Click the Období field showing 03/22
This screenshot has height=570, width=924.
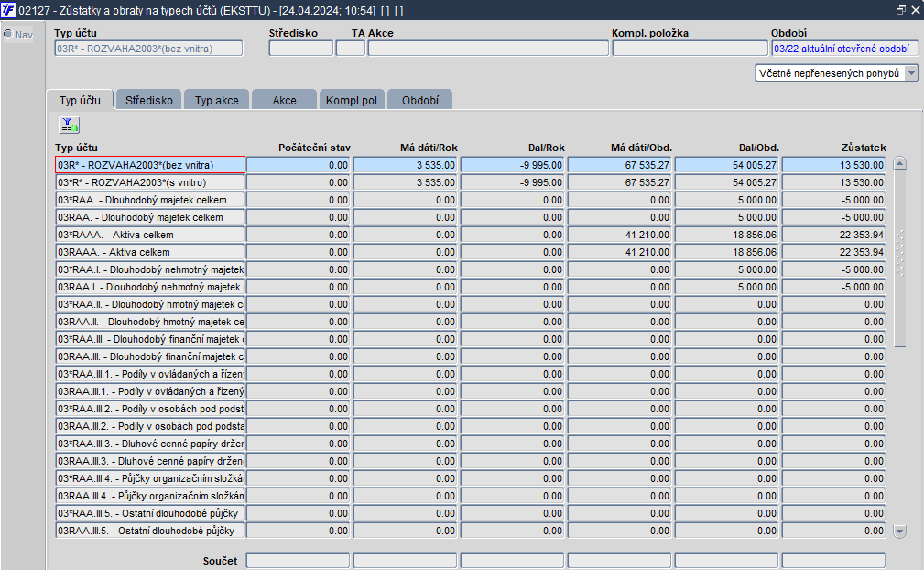coord(845,49)
